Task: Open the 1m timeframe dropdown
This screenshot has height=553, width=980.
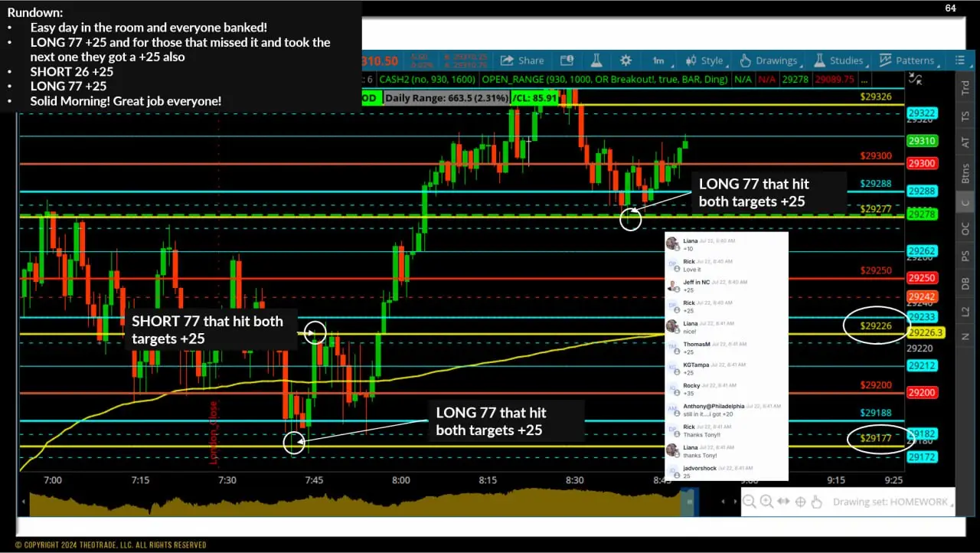Action: (x=663, y=61)
